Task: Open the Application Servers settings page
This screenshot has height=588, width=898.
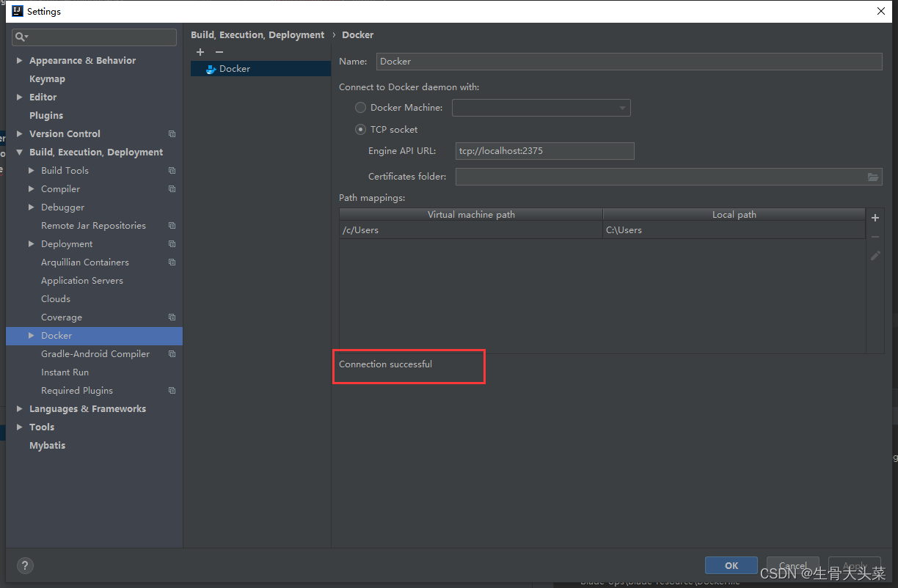Action: [82, 281]
